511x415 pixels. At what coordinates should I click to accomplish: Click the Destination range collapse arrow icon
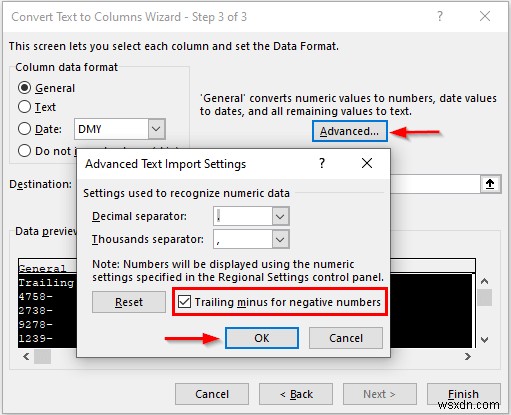[490, 184]
